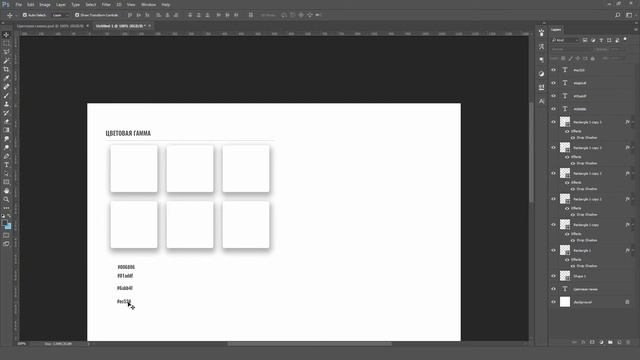Viewport: 640px width, 360px height.
Task: Open the Window menu
Action: point(149,4)
